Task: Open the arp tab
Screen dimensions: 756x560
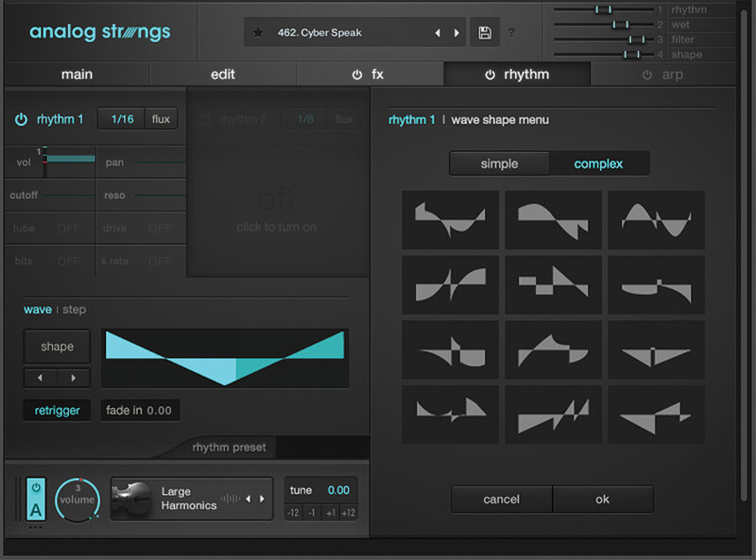Action: click(671, 74)
